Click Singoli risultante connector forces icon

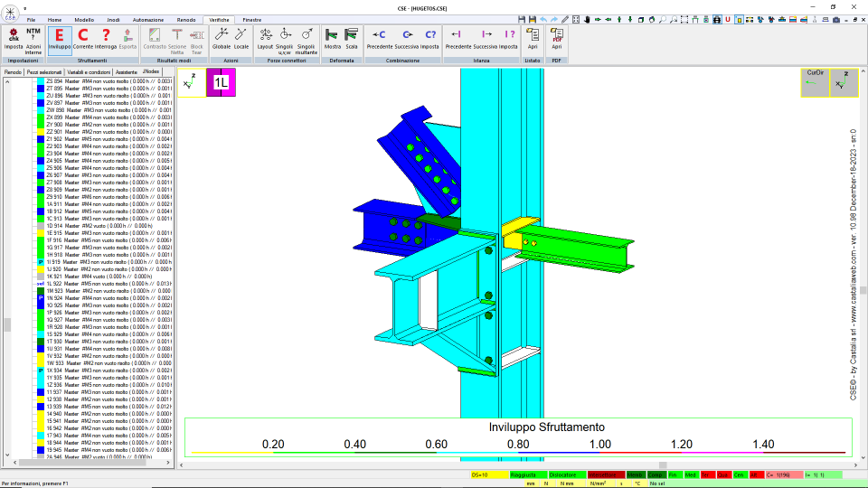(x=307, y=41)
